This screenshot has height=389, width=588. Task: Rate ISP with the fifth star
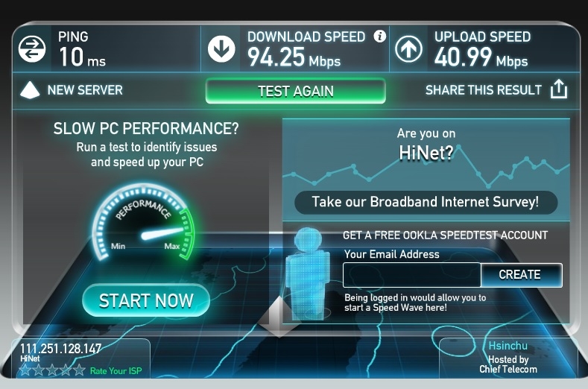(79, 370)
